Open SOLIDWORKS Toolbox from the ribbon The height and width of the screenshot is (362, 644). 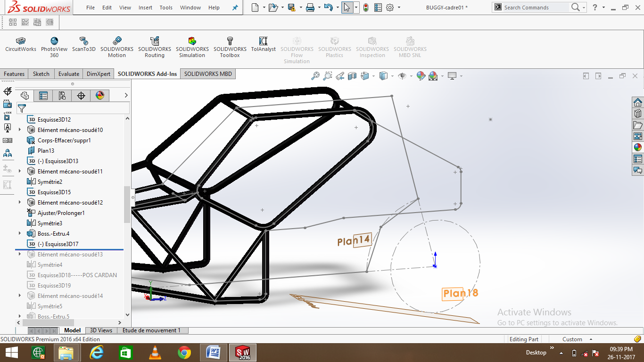(230, 45)
